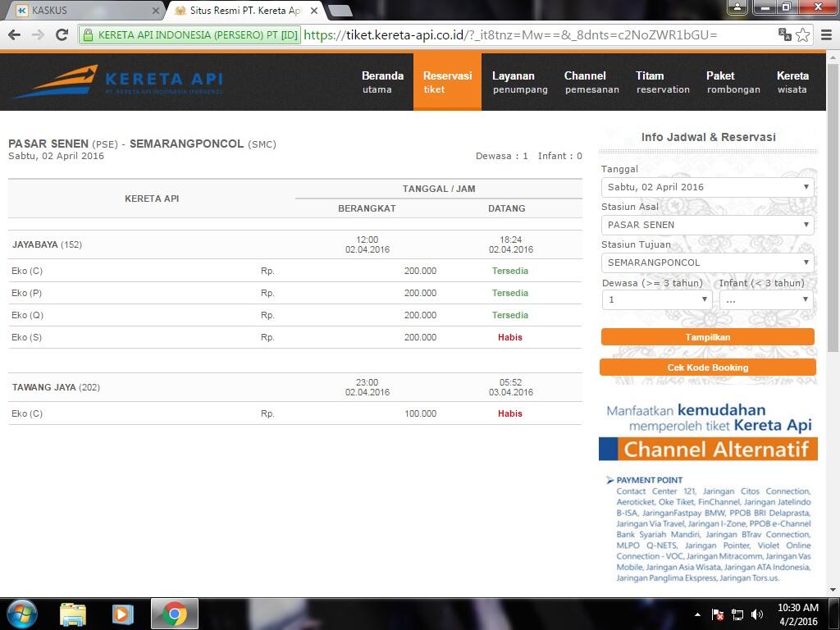Click the network tray icon
Screen dimensions: 840x630
(x=737, y=614)
